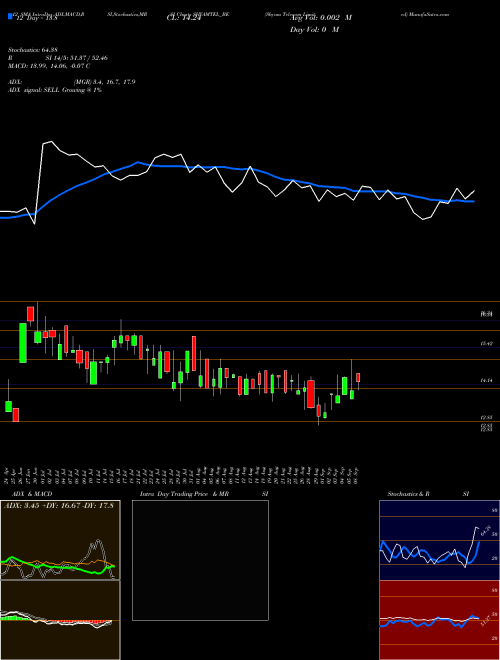The image size is (500, 660).
Task: Click the tall green candlestick near the chart start
Action: tap(23, 343)
